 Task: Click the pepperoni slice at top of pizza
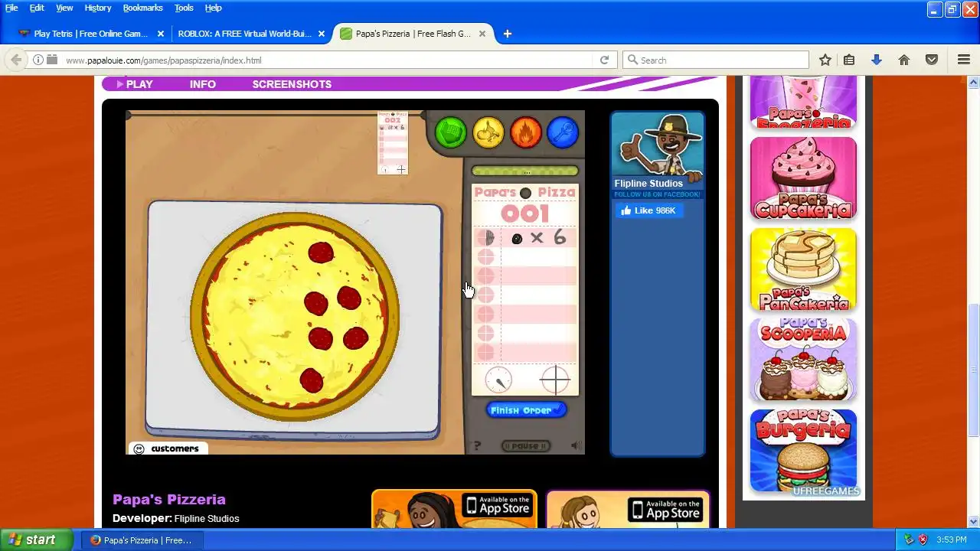point(321,252)
